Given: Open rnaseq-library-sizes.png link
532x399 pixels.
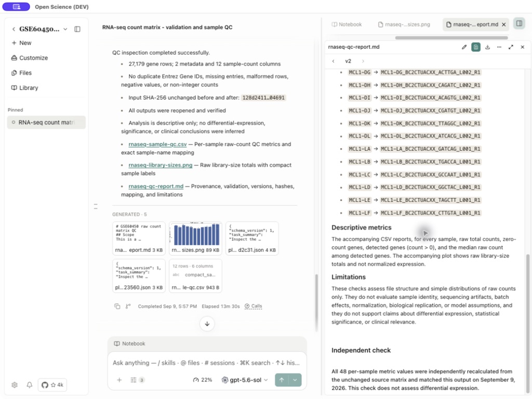Looking at the screenshot, I should pos(160,165).
